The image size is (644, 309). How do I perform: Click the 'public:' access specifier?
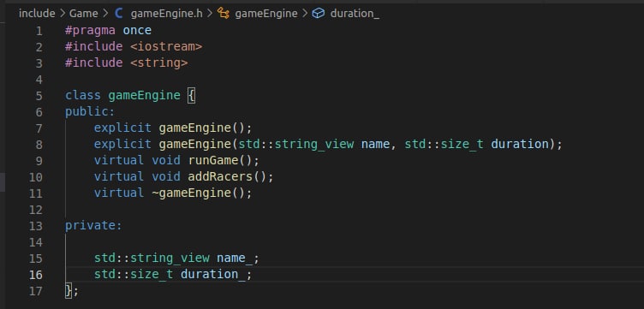(x=90, y=111)
